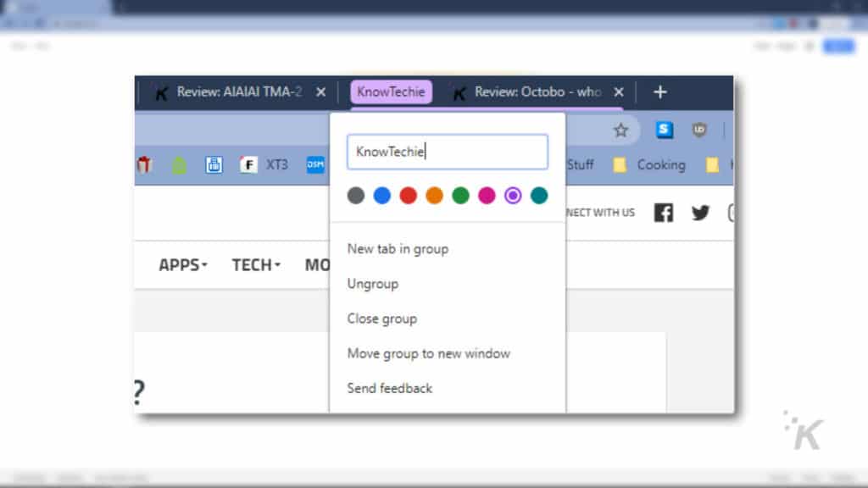This screenshot has width=868, height=488.
Task: Select the green tab group color
Action: pos(460,195)
